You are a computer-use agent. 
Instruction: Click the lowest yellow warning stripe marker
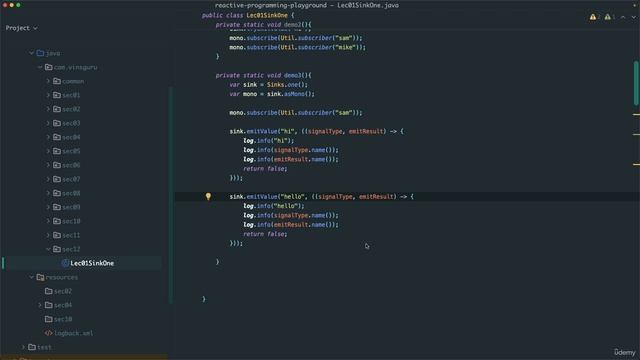(x=636, y=164)
